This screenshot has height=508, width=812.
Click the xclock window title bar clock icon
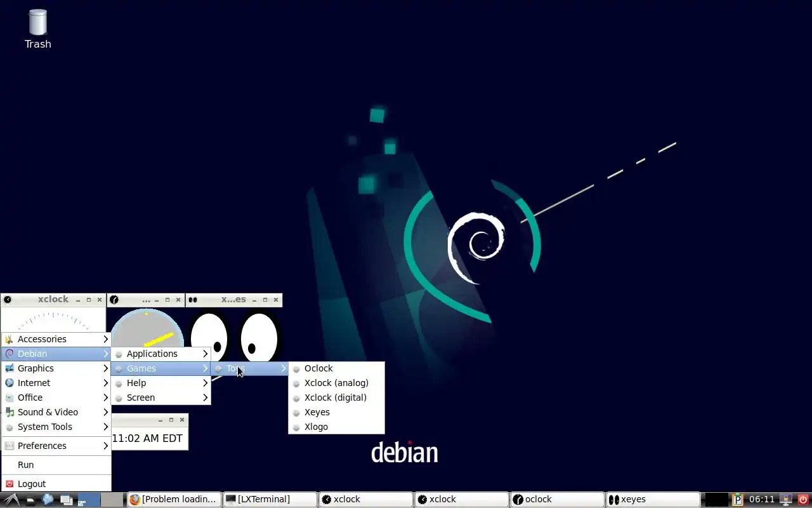pos(8,300)
